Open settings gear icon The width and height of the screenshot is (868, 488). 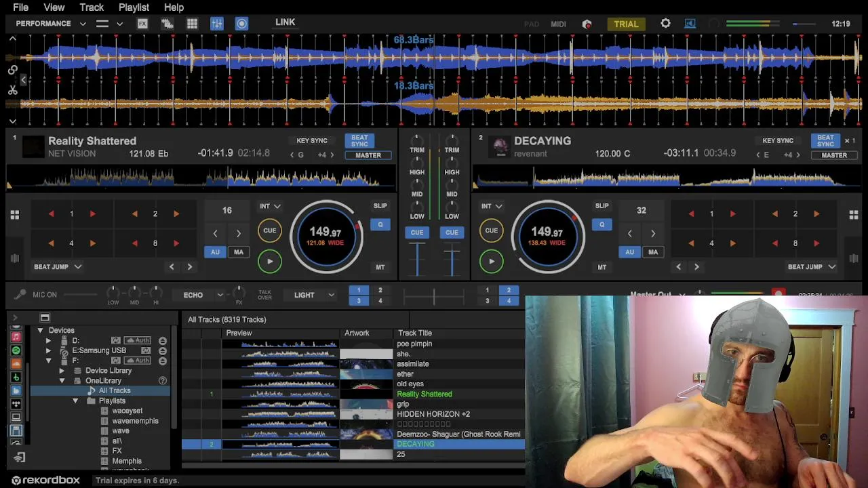(x=665, y=24)
